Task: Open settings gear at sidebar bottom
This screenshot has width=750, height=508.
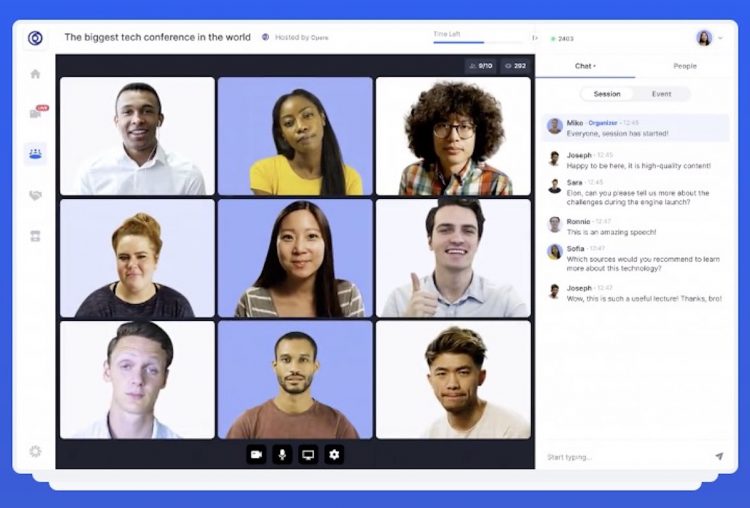Action: [36, 451]
